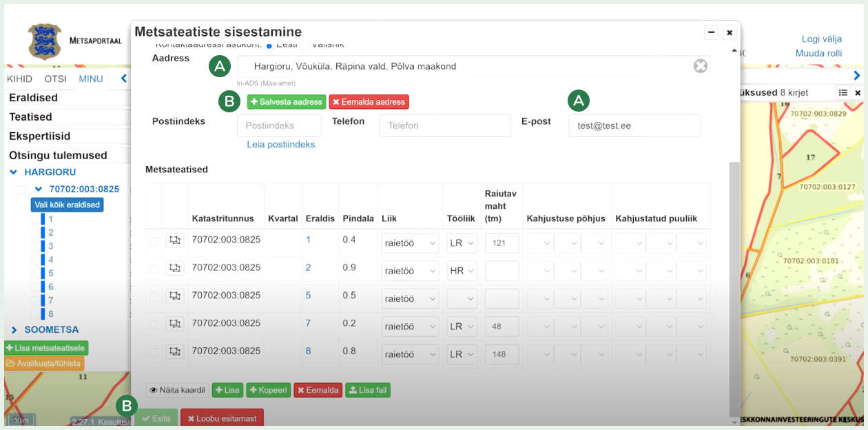The image size is (868, 430).
Task: Clear the Aadress field with the X icon
Action: click(x=700, y=66)
